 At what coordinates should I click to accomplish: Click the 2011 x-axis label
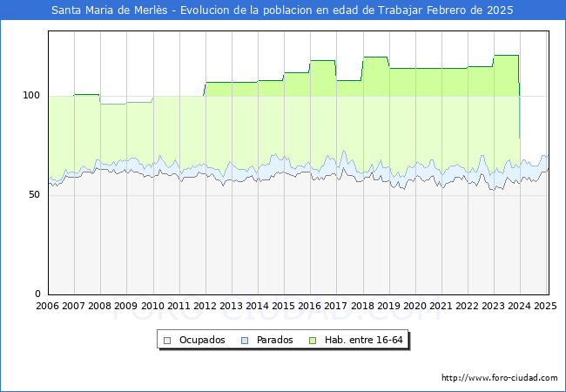[x=179, y=306]
